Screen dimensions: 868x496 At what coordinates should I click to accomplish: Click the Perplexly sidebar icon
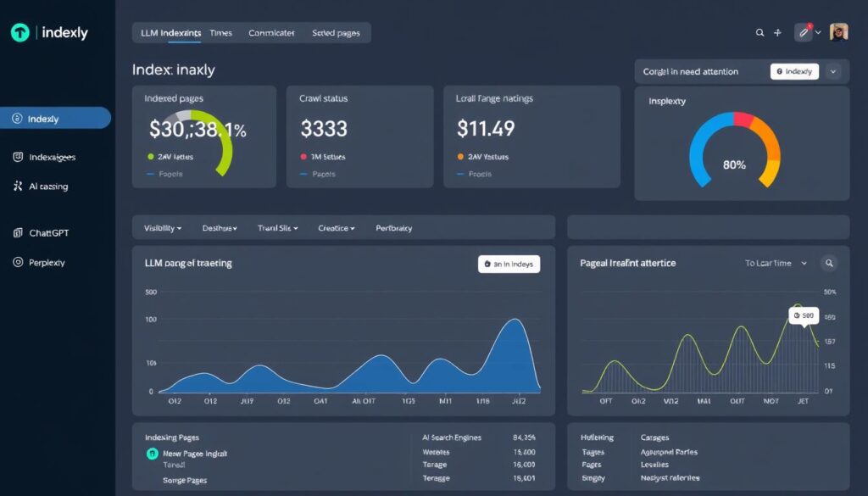(18, 262)
